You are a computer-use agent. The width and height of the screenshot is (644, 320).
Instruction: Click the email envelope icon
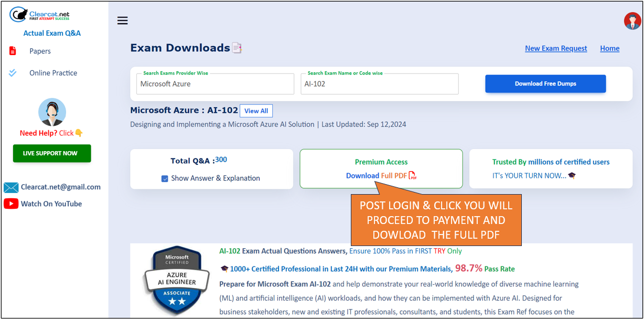[11, 187]
